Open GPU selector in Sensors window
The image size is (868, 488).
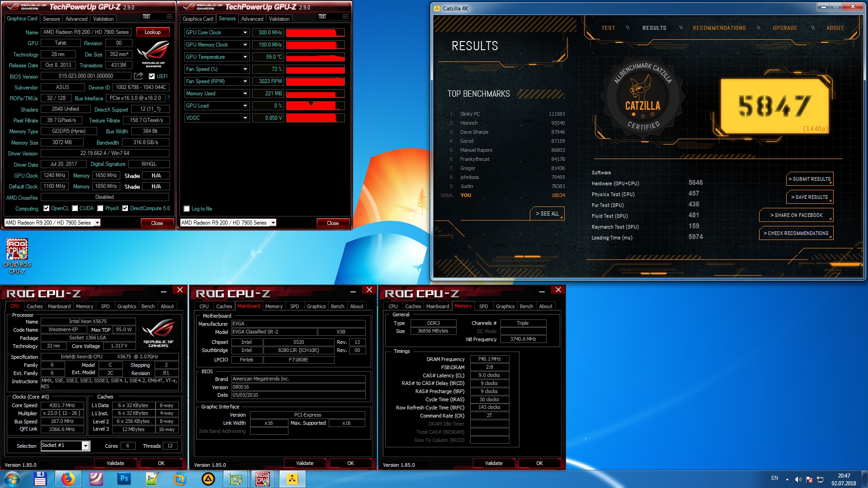pos(273,223)
